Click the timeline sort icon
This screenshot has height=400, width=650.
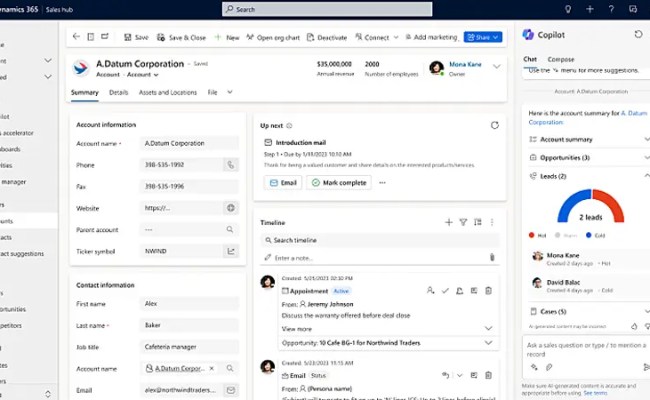tap(478, 223)
